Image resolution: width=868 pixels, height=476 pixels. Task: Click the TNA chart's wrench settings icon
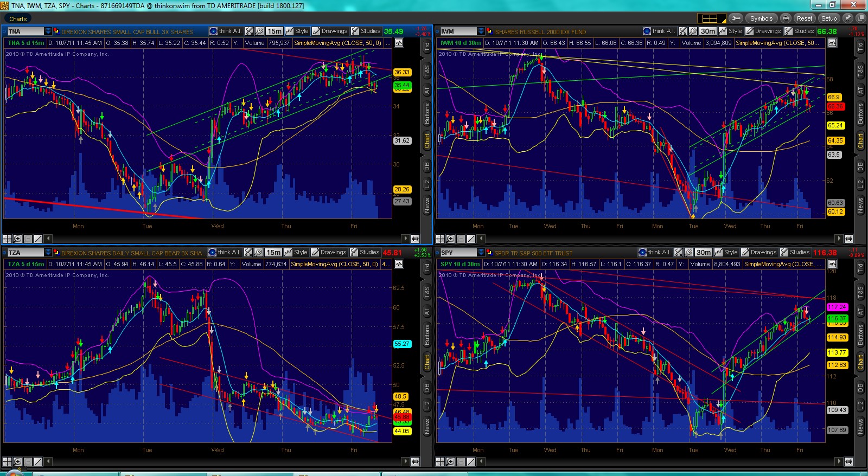259,31
